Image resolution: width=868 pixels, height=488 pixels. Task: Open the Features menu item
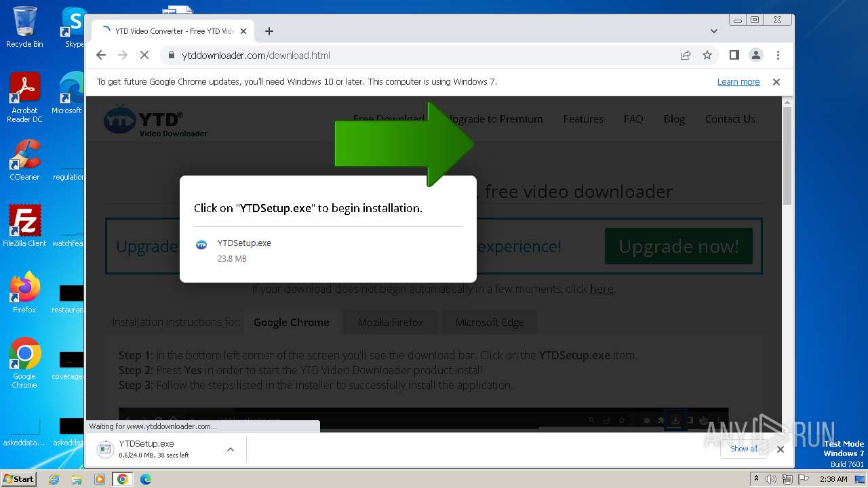[583, 119]
